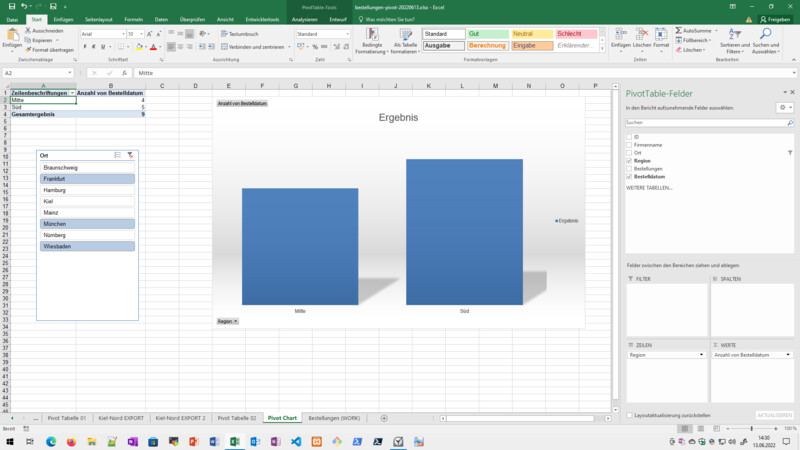
Task: Toggle underline U formatting
Action: pos(103,47)
